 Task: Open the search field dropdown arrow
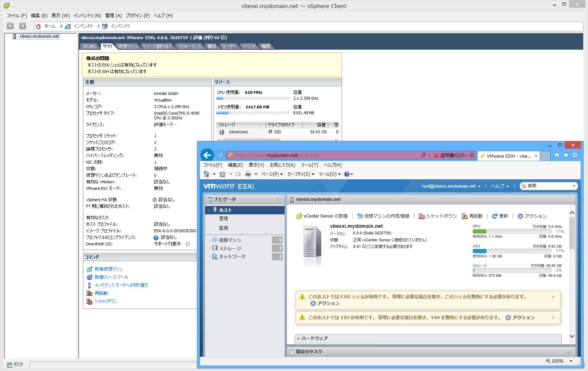[574, 186]
